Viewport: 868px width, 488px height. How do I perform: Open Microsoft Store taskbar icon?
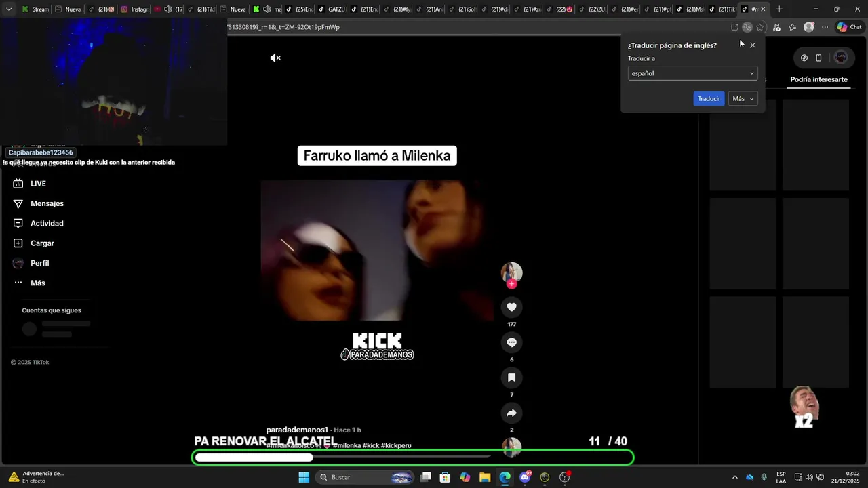click(x=445, y=477)
